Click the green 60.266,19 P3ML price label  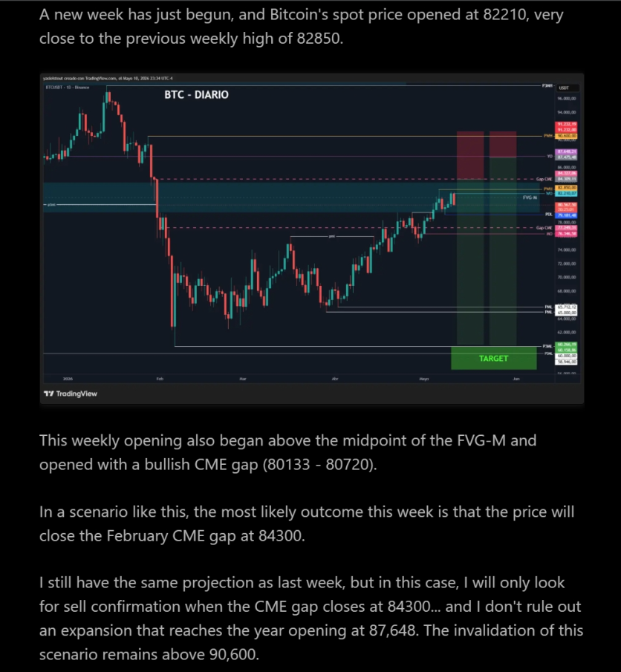[567, 345]
